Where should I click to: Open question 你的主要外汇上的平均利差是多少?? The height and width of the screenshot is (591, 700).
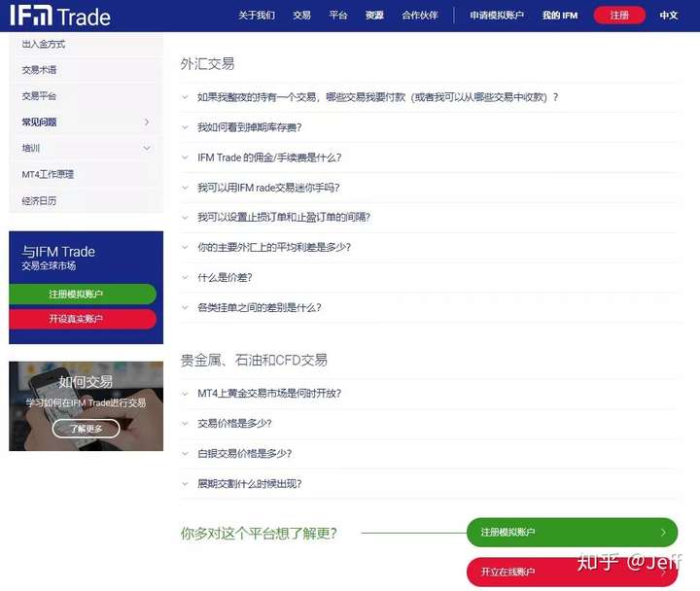(274, 247)
